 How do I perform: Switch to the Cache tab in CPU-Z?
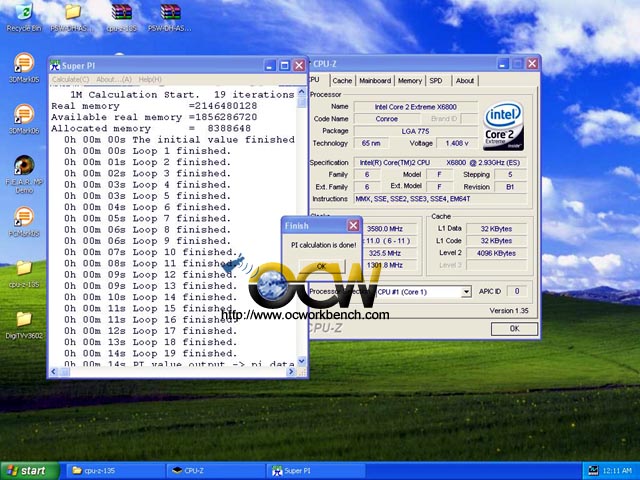pos(342,80)
